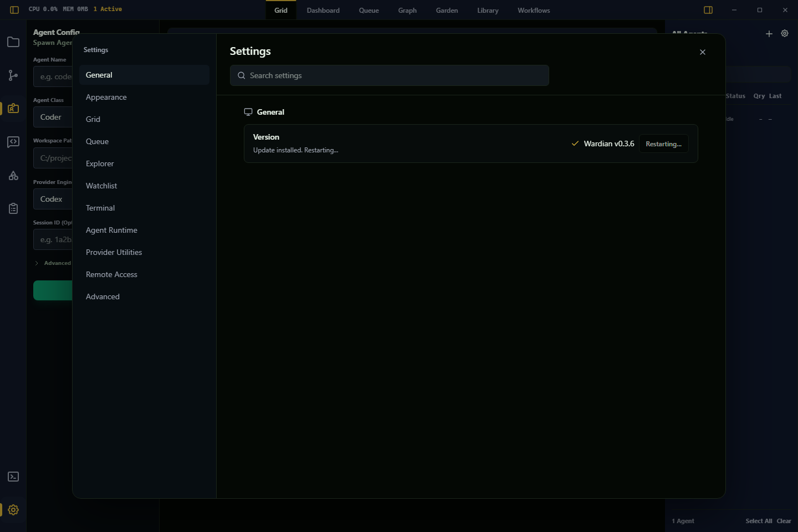Open the git branch sidebar icon
Image resolution: width=798 pixels, height=532 pixels.
pos(13,75)
